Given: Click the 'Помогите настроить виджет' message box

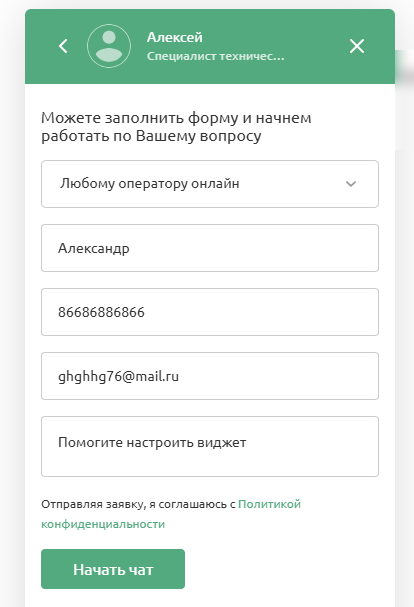Looking at the screenshot, I should [x=210, y=446].
